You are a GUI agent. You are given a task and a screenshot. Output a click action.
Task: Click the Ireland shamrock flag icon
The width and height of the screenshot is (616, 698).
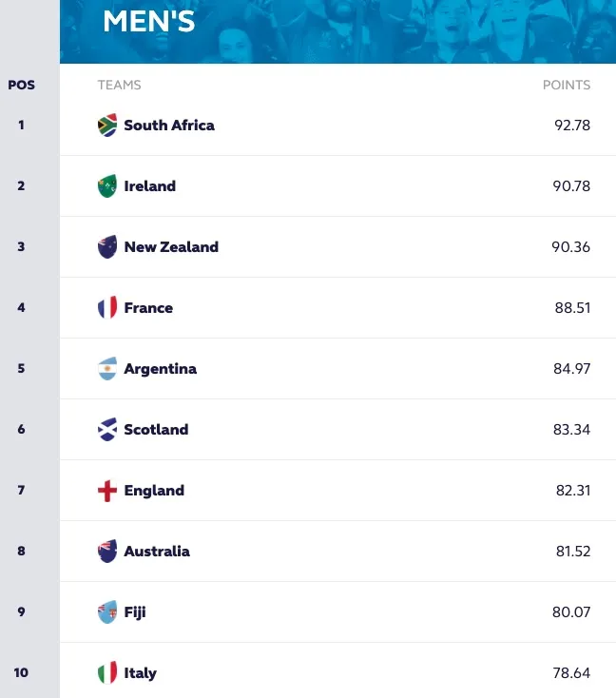[107, 186]
